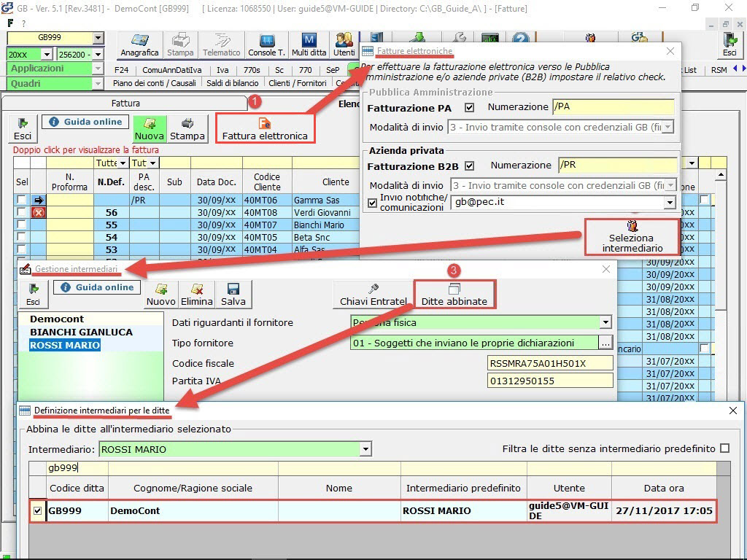Image resolution: width=747 pixels, height=560 pixels.
Task: Click the Codice fiscale input field
Action: [550, 363]
